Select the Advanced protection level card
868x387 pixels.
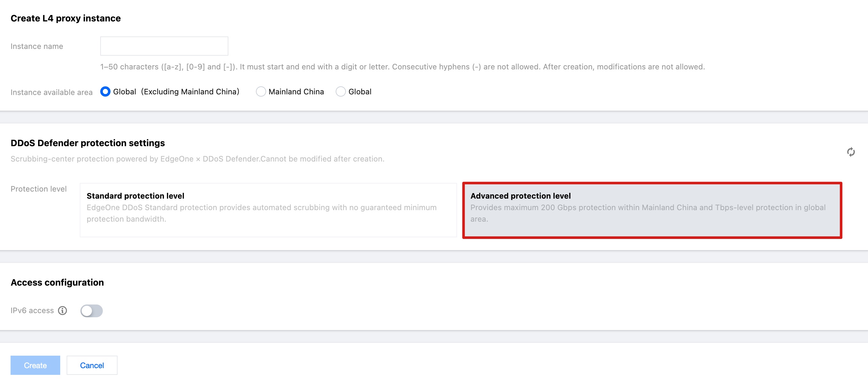(x=652, y=210)
